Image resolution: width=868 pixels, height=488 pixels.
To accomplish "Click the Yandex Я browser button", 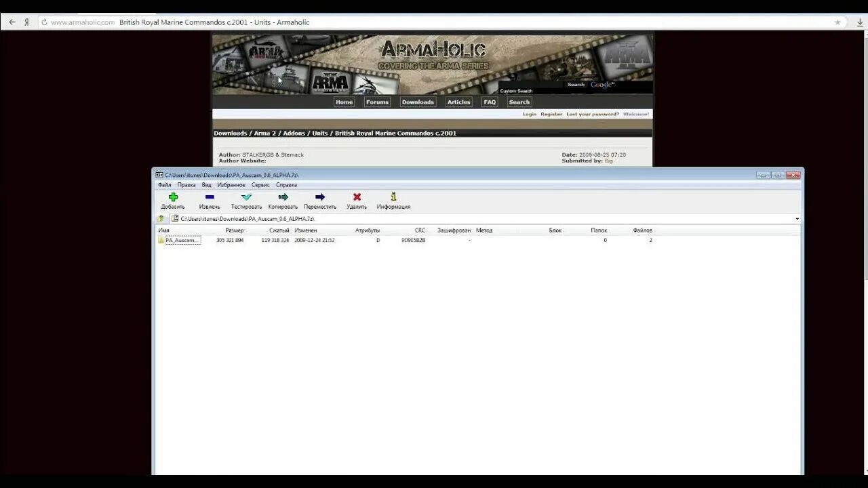I will [x=26, y=22].
